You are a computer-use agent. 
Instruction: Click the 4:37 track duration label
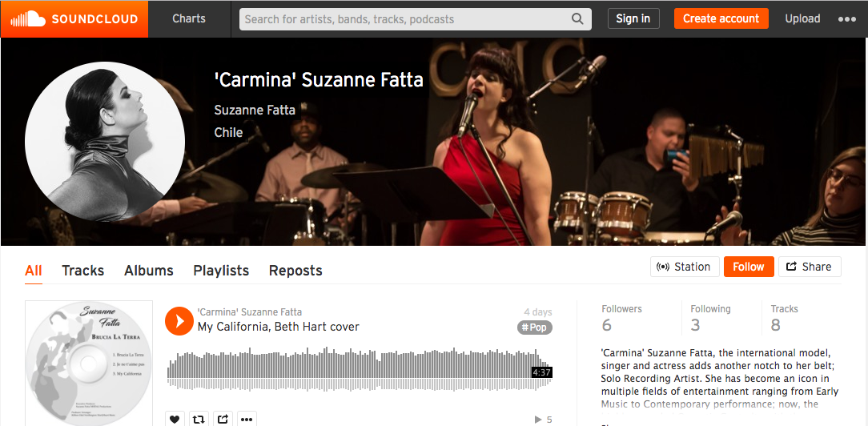coord(541,372)
